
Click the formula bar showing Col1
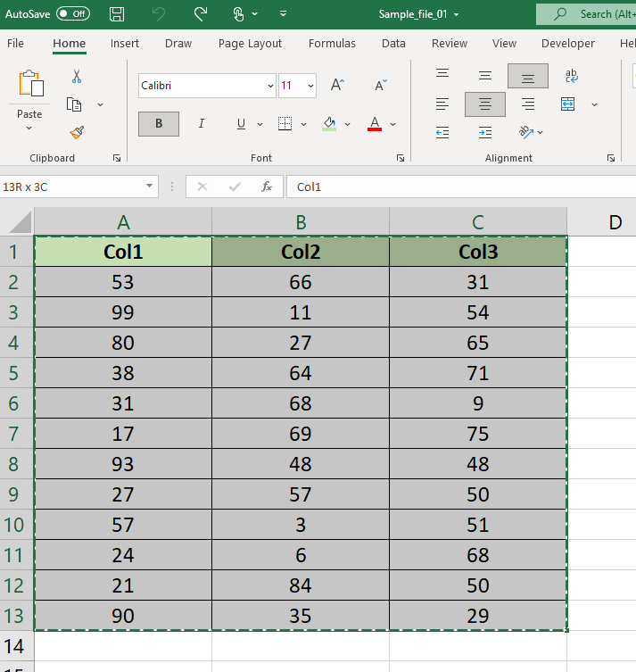461,187
